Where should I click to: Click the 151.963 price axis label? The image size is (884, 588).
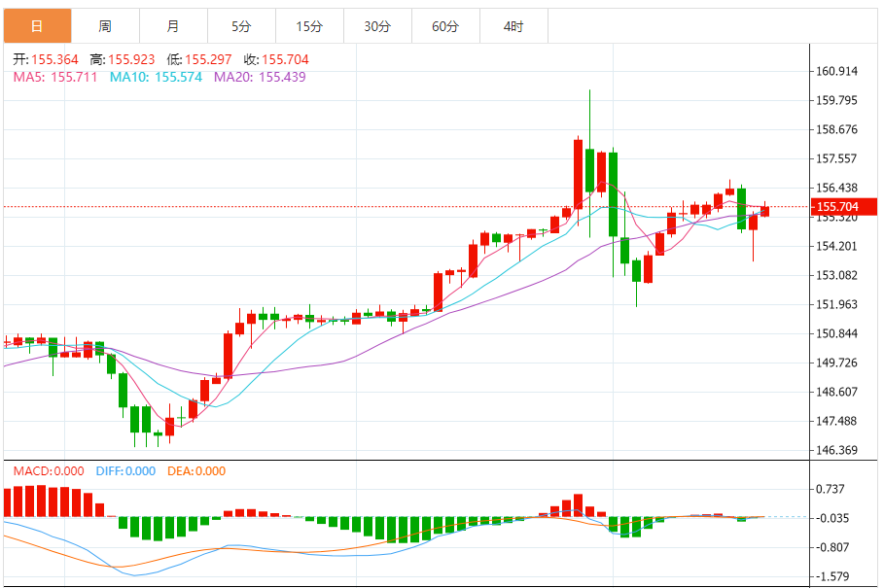click(836, 305)
